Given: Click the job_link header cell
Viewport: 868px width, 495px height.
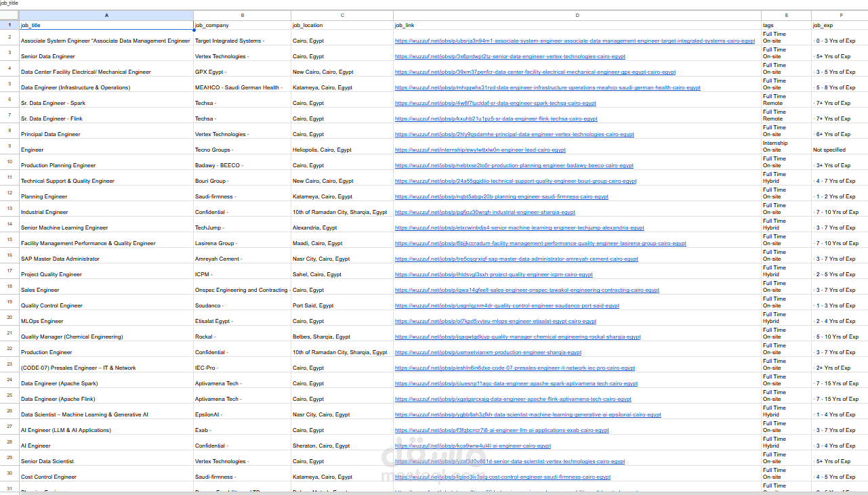Looking at the screenshot, I should coord(577,25).
